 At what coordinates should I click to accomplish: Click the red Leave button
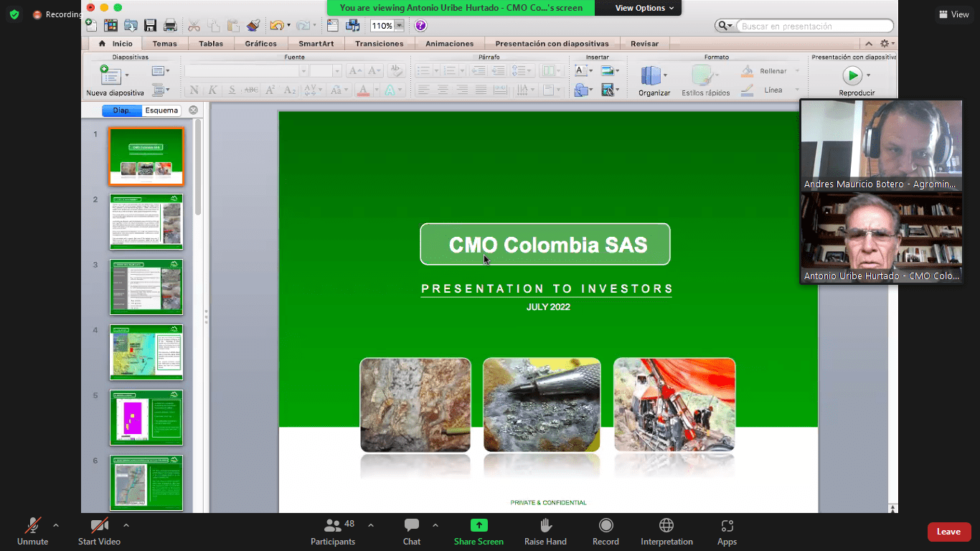pos(948,532)
